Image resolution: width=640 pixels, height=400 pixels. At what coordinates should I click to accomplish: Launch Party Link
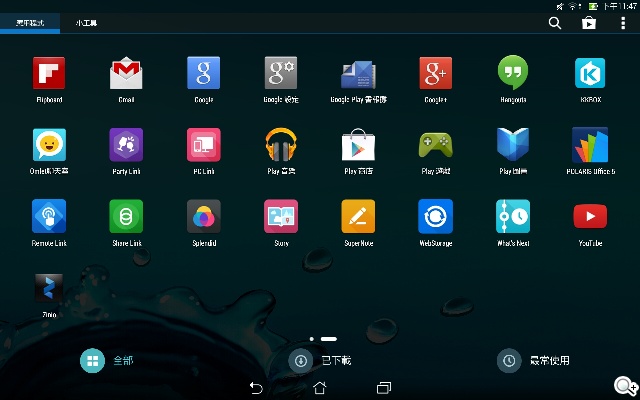[126, 146]
